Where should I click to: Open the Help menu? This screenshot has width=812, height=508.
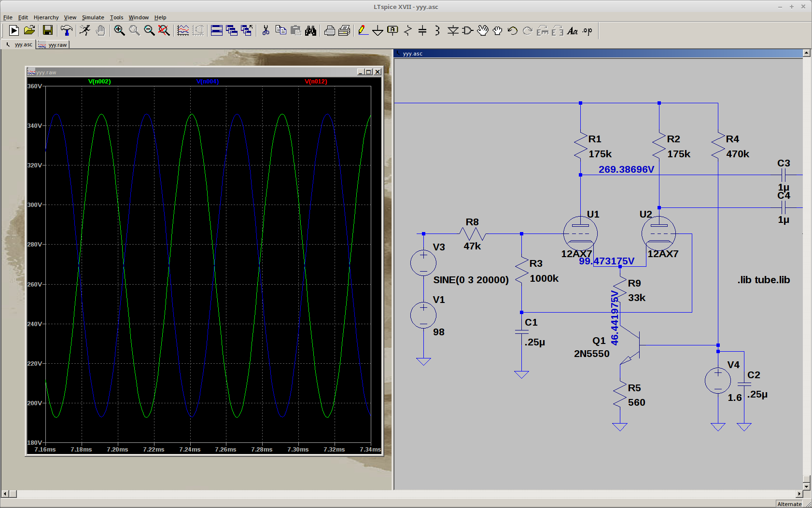click(x=160, y=17)
